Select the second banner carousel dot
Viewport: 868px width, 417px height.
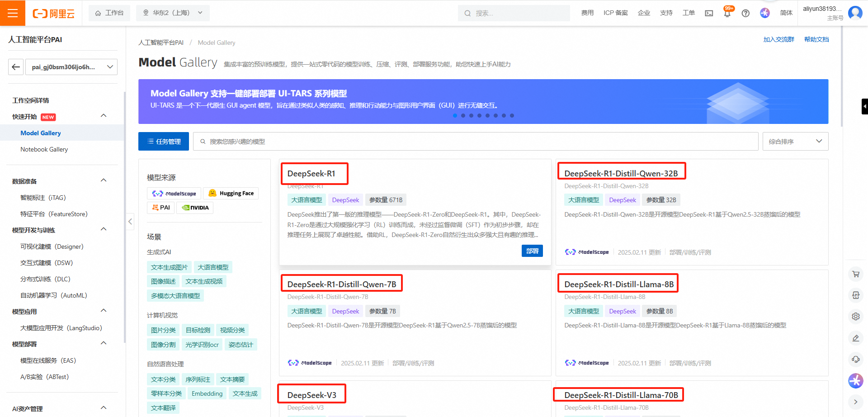[463, 115]
